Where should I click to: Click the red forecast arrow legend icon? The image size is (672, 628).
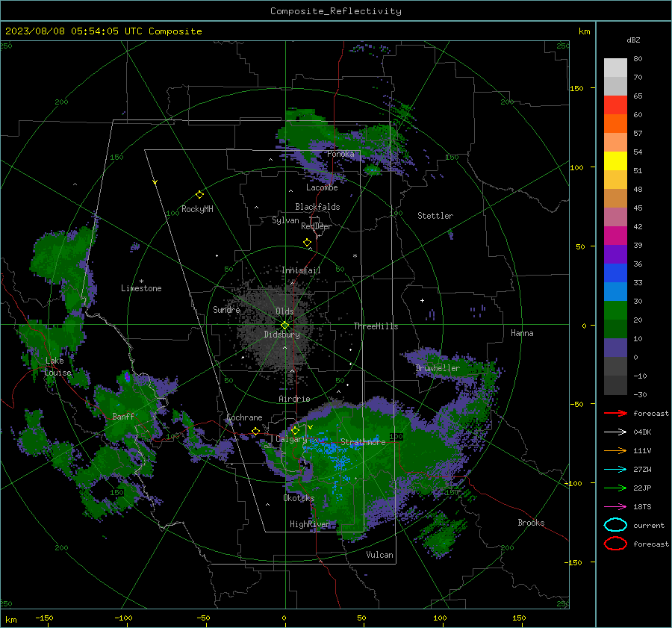[x=615, y=413]
